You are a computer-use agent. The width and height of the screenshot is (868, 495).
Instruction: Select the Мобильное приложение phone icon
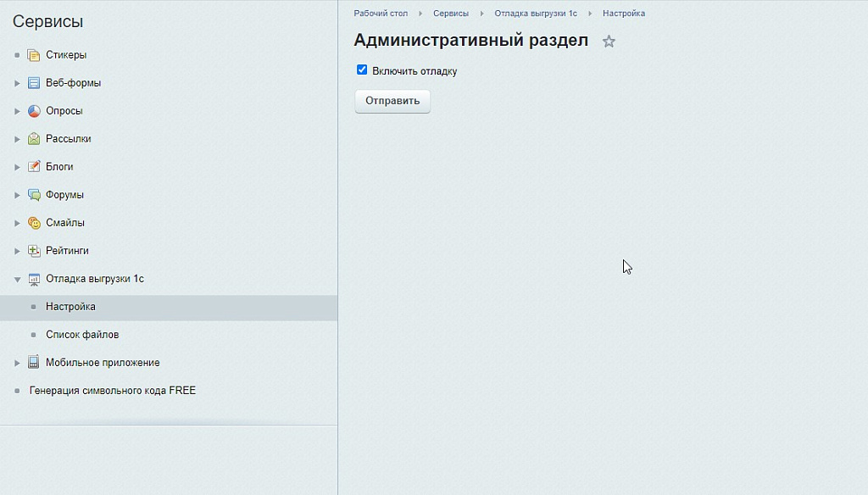pyautogui.click(x=32, y=362)
